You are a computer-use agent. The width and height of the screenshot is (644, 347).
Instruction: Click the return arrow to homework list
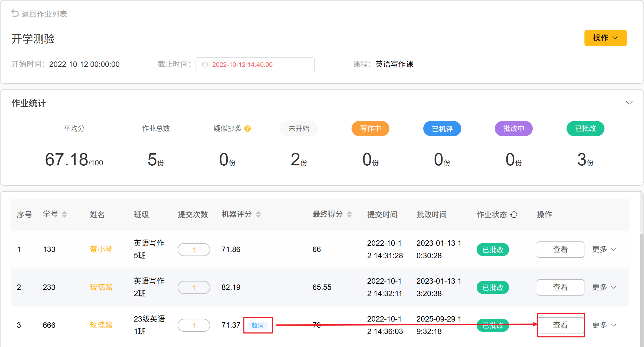click(x=15, y=13)
